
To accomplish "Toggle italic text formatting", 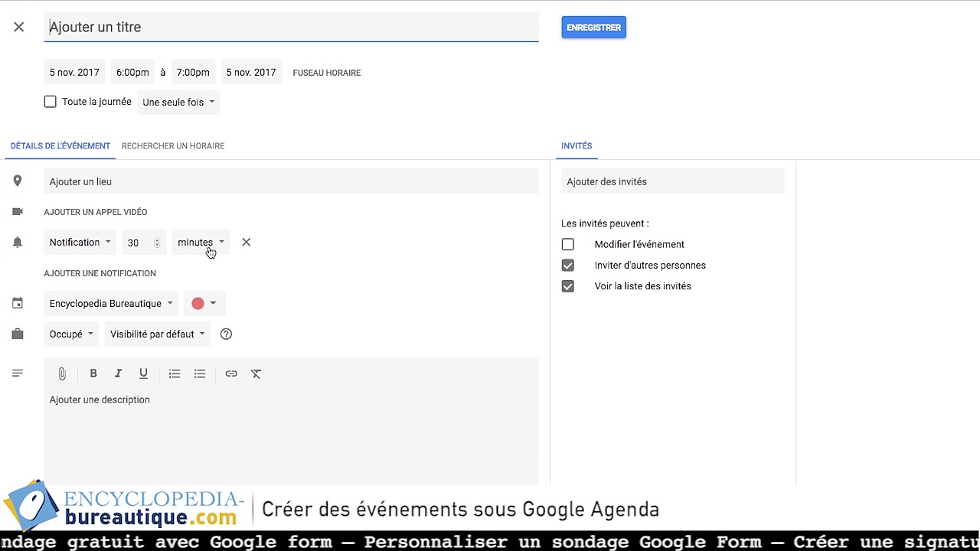I will (x=118, y=373).
